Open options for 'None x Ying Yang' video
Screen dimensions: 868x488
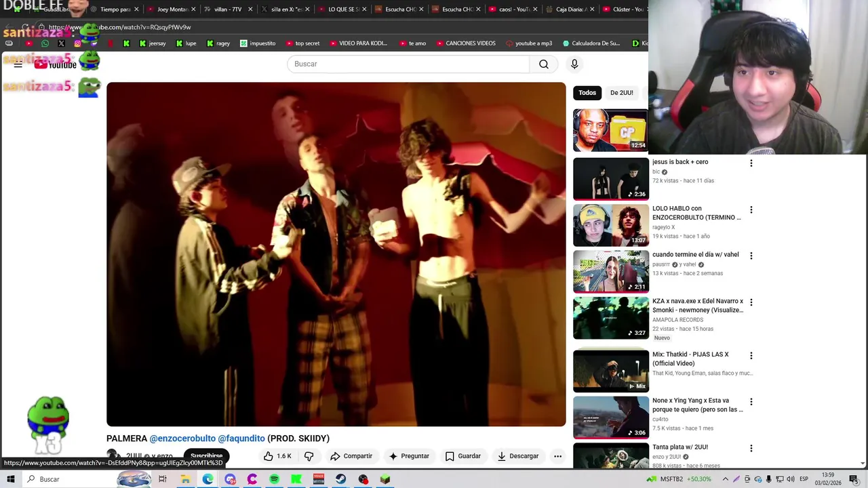751,402
